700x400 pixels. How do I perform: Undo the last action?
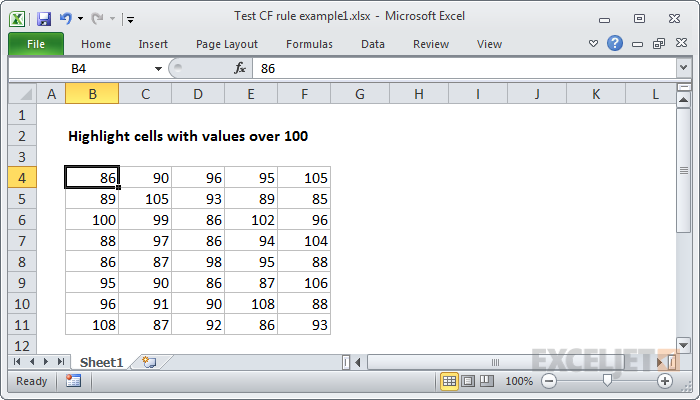[x=66, y=19]
